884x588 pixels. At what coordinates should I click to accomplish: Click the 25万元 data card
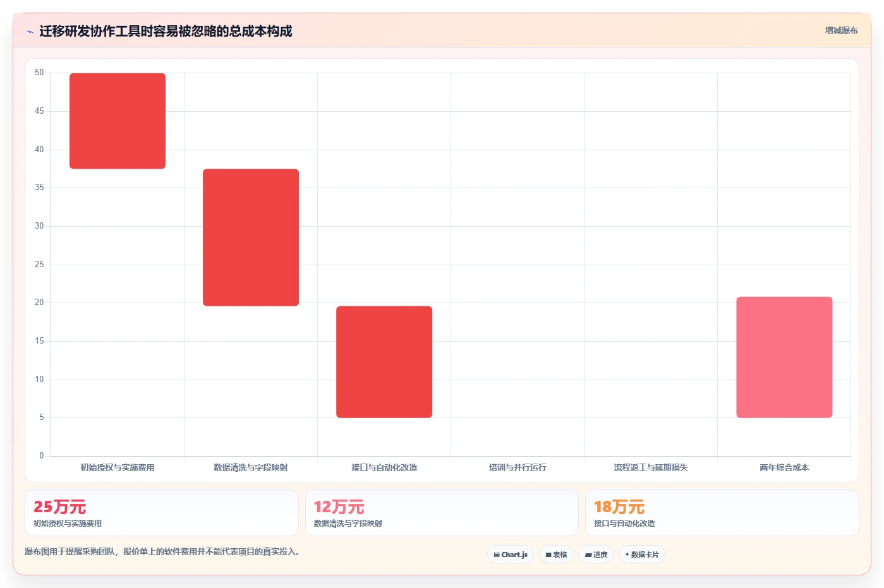[x=162, y=513]
